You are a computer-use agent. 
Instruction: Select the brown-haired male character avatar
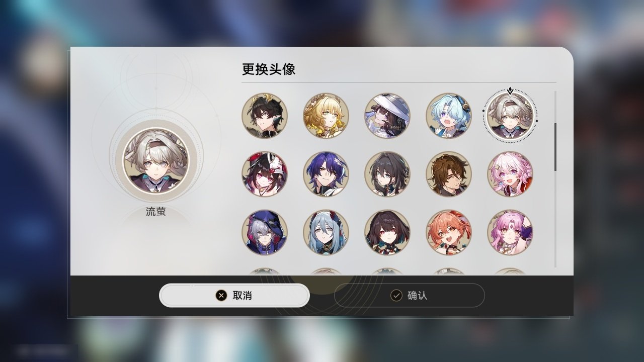tap(449, 174)
